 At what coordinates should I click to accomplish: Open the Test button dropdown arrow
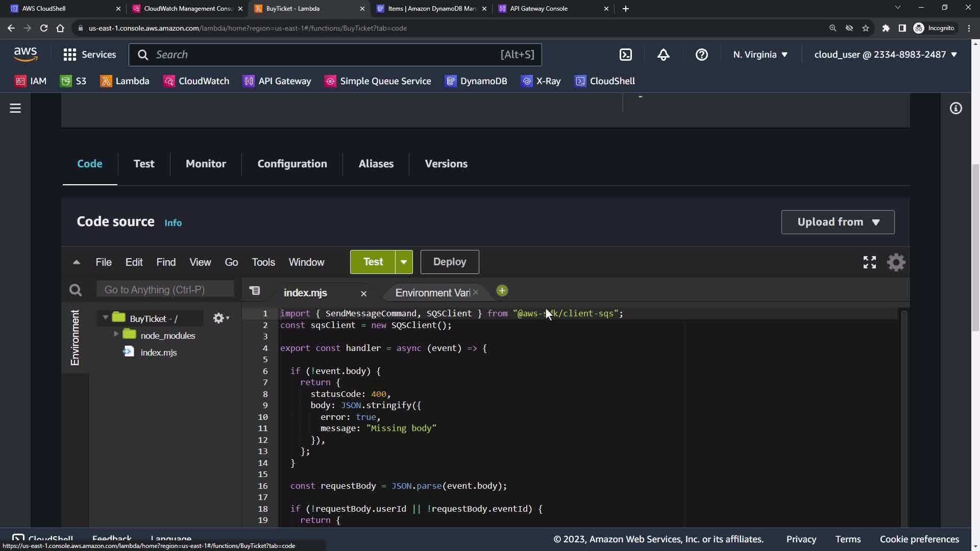coord(404,262)
